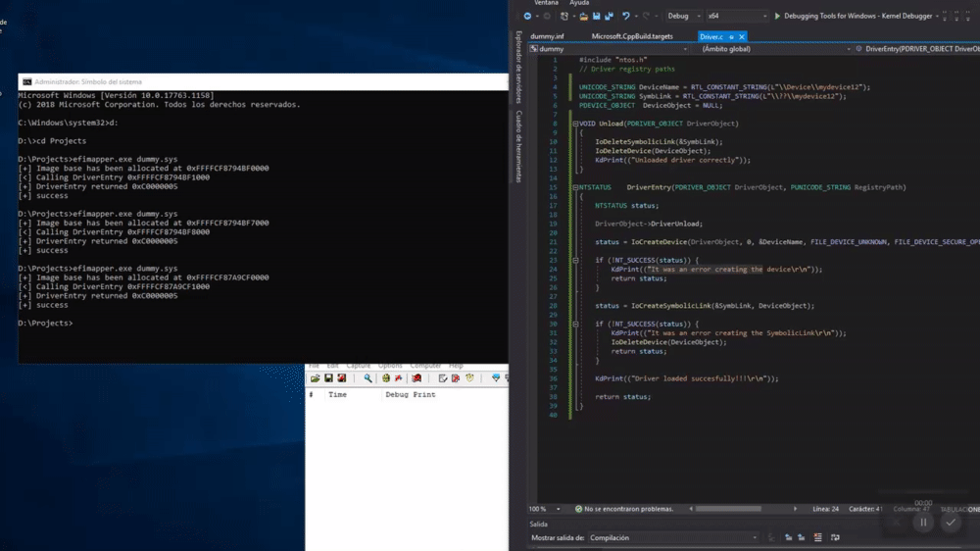Click the DebugView open file icon
Image resolution: width=980 pixels, height=551 pixels.
pos(316,378)
